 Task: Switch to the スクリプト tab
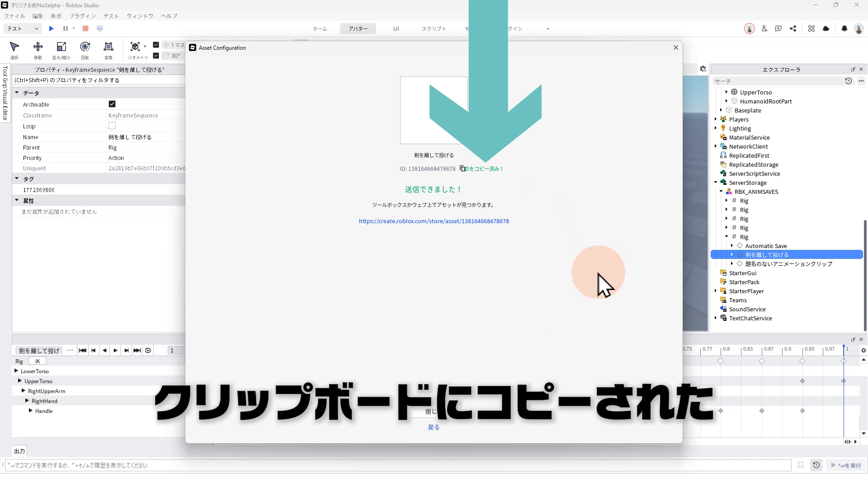(x=434, y=28)
